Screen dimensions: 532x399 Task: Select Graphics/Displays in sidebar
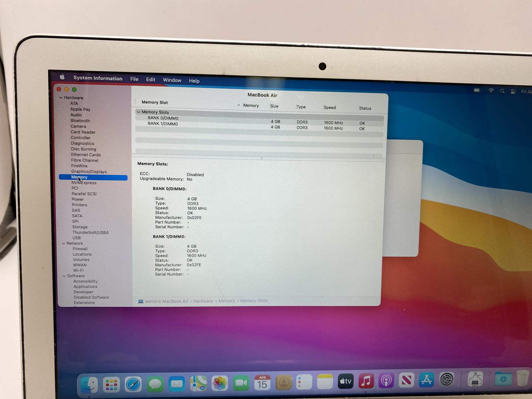point(89,172)
